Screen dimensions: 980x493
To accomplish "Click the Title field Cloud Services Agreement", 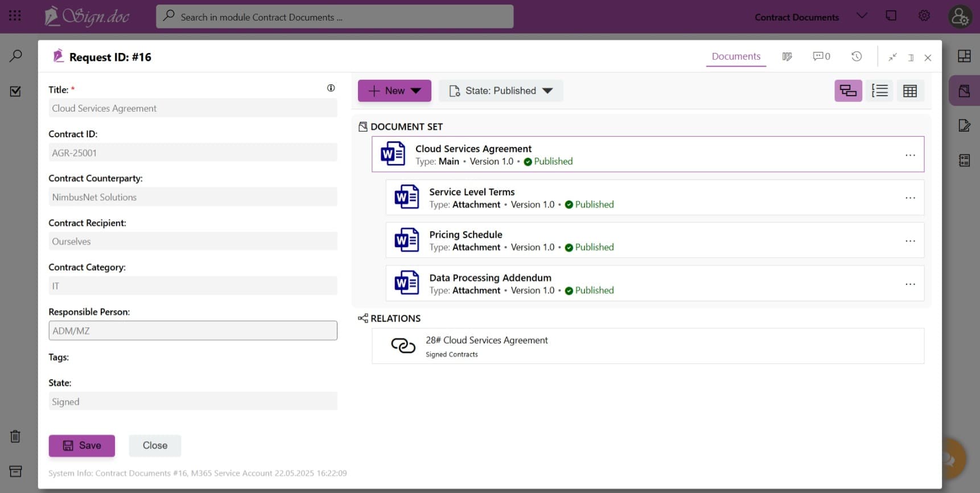I will pos(193,108).
